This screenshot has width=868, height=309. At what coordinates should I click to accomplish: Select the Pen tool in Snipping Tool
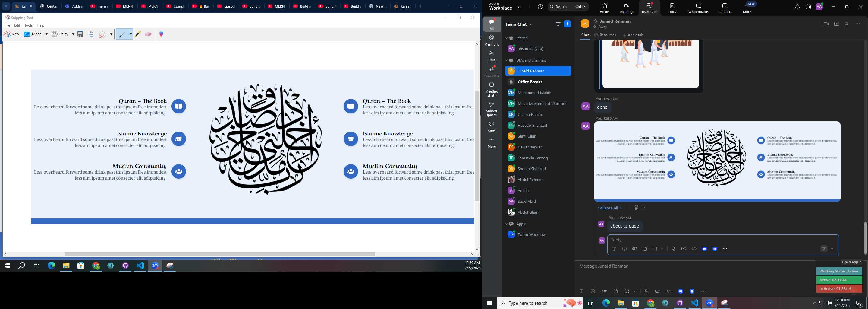pyautogui.click(x=122, y=34)
